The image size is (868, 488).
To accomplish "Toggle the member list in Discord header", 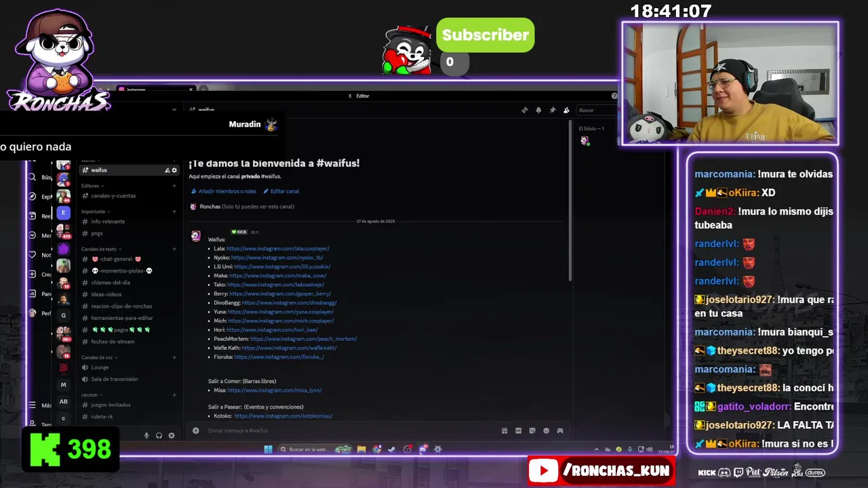I will pos(566,110).
